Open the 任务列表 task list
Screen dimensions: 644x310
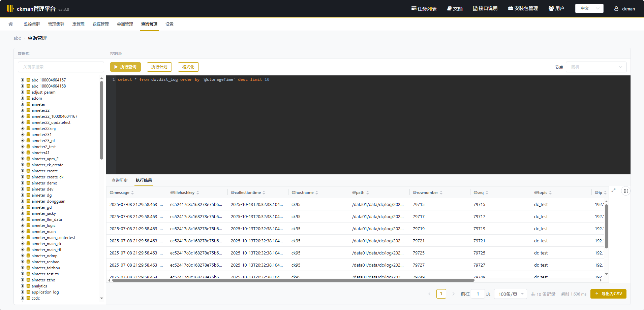click(x=424, y=8)
